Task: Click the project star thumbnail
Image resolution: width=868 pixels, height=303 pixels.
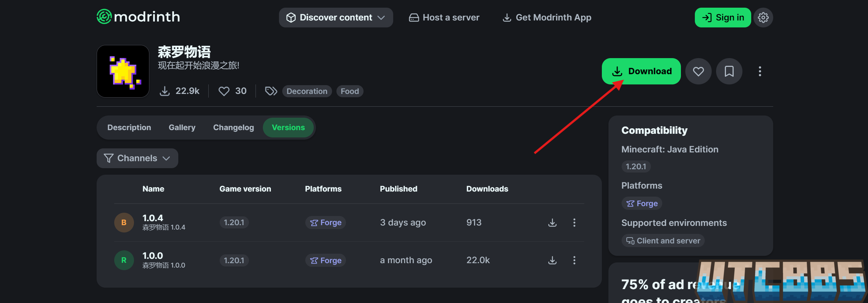Action: point(123,71)
